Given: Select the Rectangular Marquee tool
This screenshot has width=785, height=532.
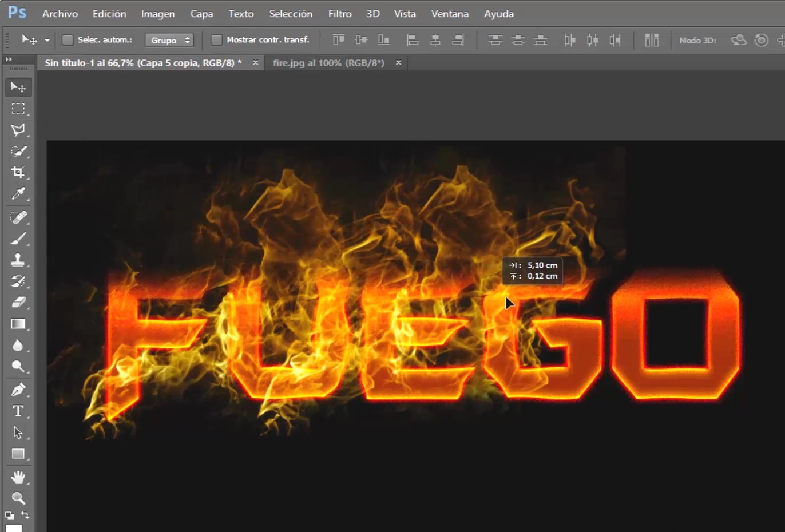Looking at the screenshot, I should [x=18, y=108].
